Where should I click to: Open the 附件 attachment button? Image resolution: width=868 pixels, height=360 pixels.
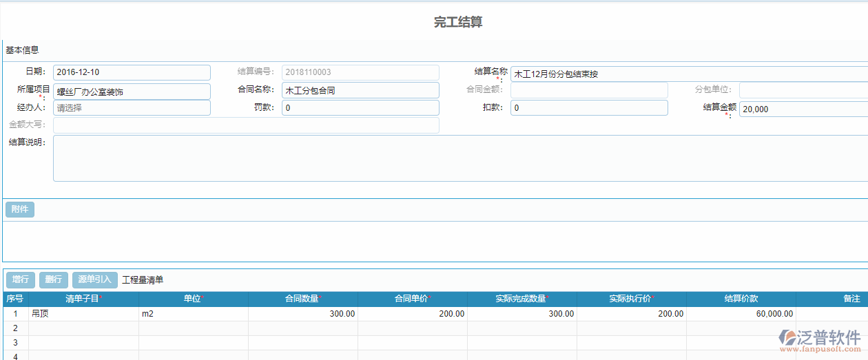click(x=20, y=209)
